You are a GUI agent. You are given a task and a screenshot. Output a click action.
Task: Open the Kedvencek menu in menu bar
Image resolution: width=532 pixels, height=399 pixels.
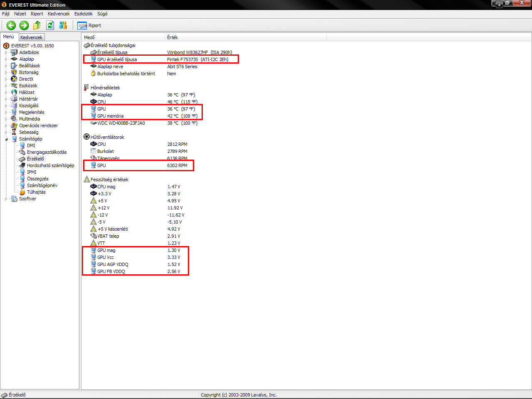(x=59, y=14)
